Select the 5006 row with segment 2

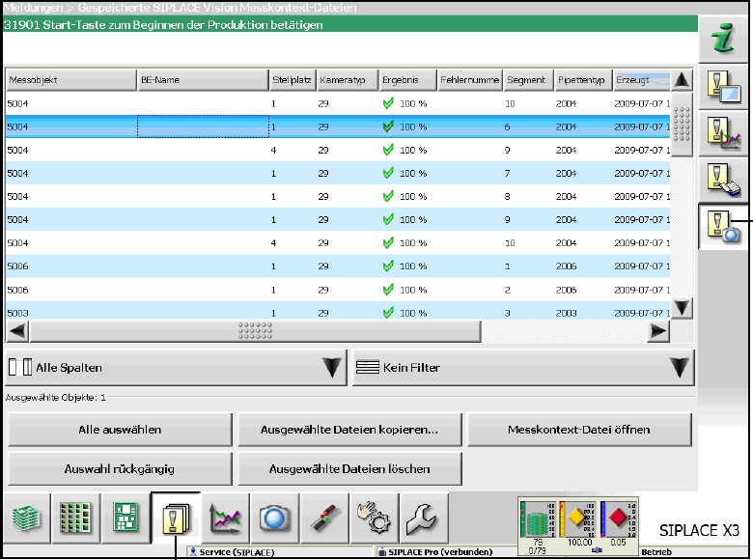point(338,290)
